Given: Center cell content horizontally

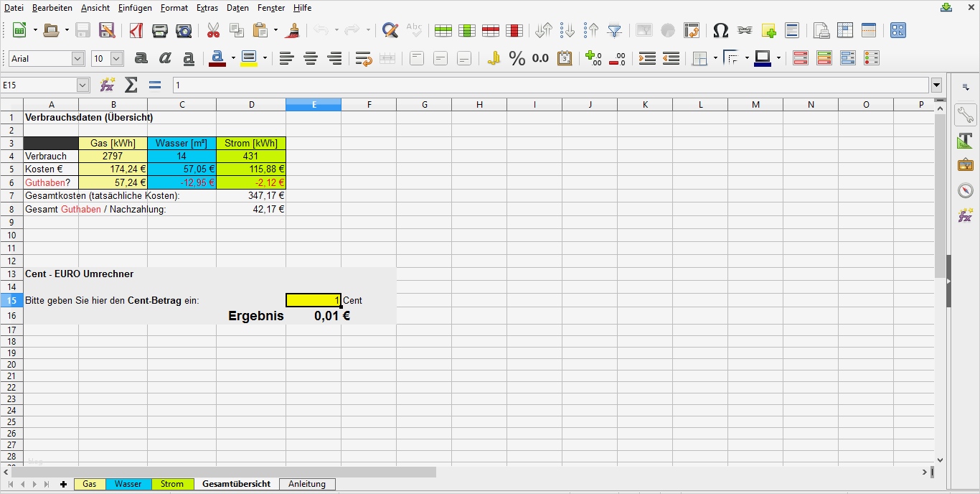Looking at the screenshot, I should (x=311, y=58).
